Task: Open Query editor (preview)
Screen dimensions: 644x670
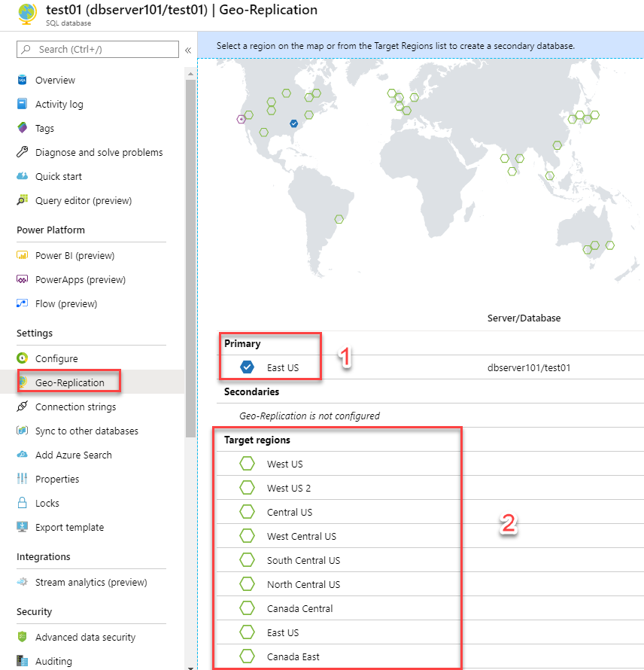Action: [x=84, y=200]
